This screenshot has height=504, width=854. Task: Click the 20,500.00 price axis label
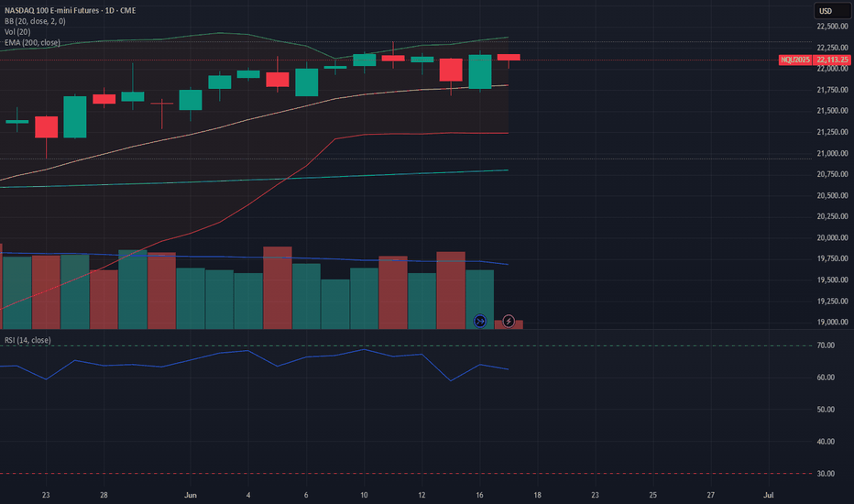832,195
